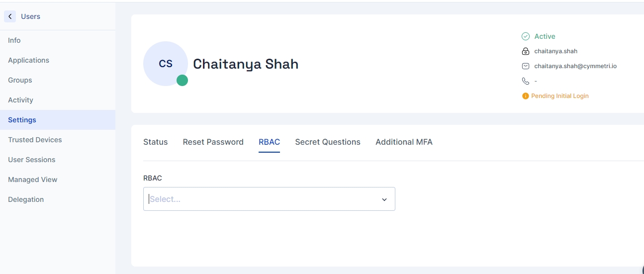Click the orange Pending Initial Login info icon
The image size is (644, 274).
click(x=525, y=96)
